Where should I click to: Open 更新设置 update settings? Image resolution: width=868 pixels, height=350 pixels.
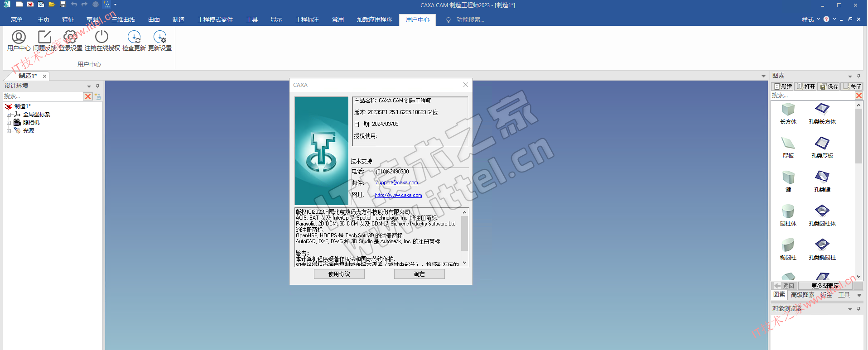[160, 40]
